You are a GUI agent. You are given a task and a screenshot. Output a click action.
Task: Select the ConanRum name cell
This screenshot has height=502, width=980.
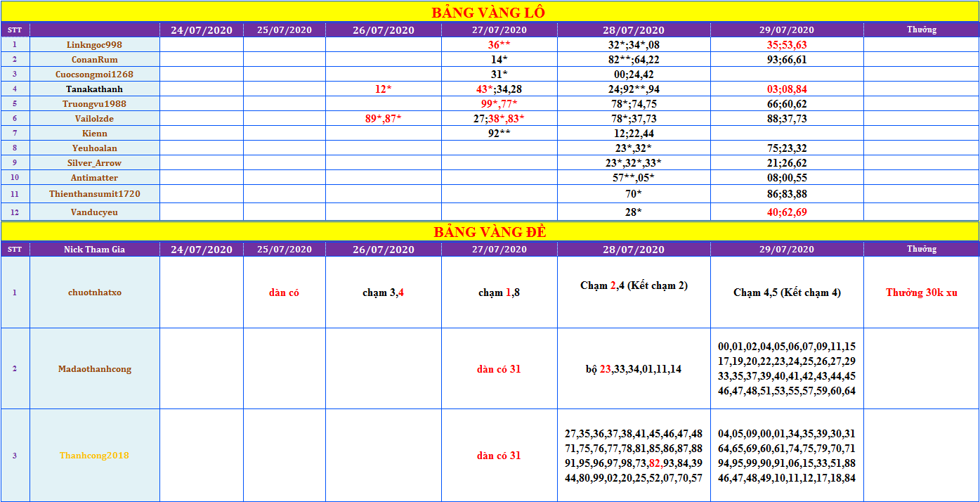pyautogui.click(x=95, y=60)
